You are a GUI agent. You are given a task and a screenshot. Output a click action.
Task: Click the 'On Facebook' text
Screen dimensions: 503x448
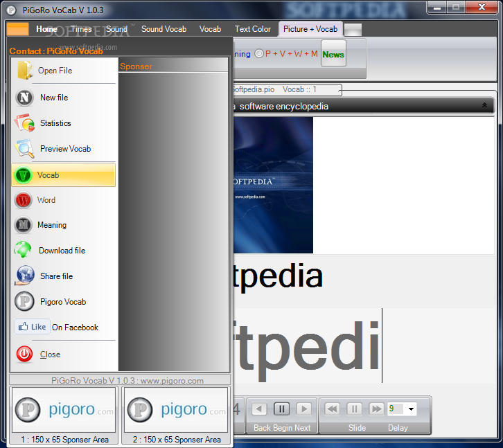click(75, 327)
